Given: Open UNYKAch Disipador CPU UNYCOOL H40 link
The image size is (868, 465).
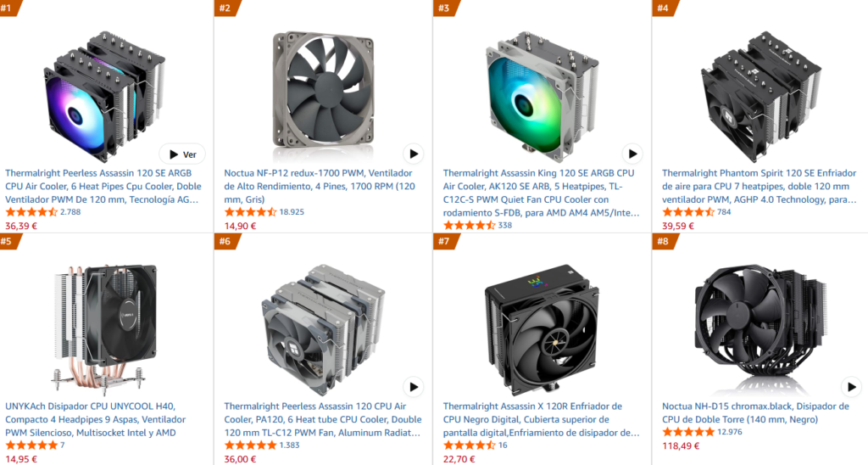Looking at the screenshot, I should coord(96,419).
